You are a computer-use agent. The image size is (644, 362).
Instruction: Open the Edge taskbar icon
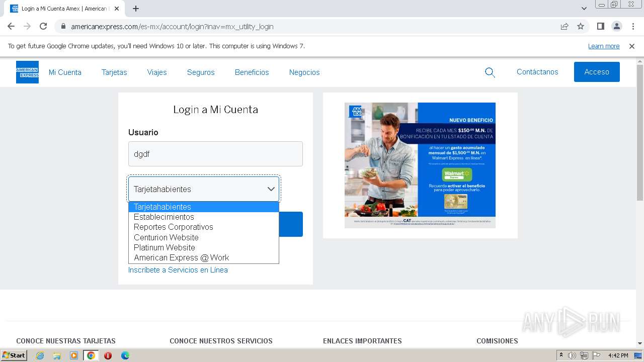[x=125, y=355]
